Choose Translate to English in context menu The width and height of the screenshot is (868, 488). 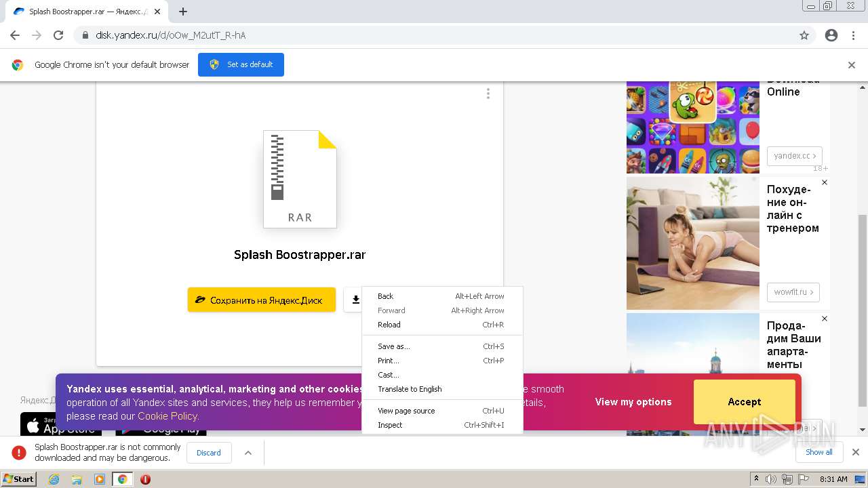(442, 389)
